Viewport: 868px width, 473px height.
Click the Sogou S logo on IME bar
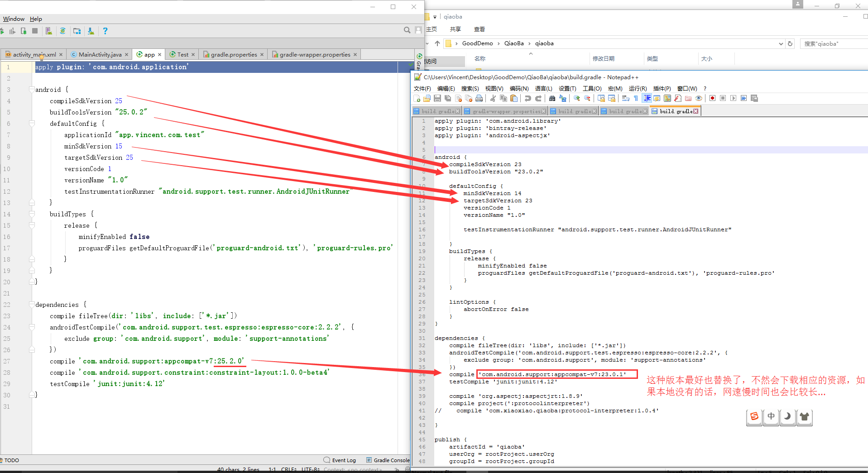[754, 417]
